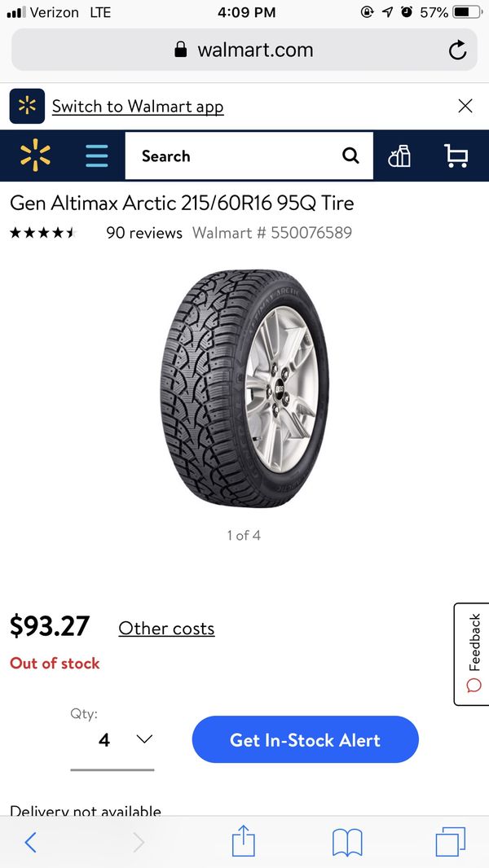This screenshot has height=868, width=489.
Task: Expand the Qty dropdown
Action: [x=112, y=739]
